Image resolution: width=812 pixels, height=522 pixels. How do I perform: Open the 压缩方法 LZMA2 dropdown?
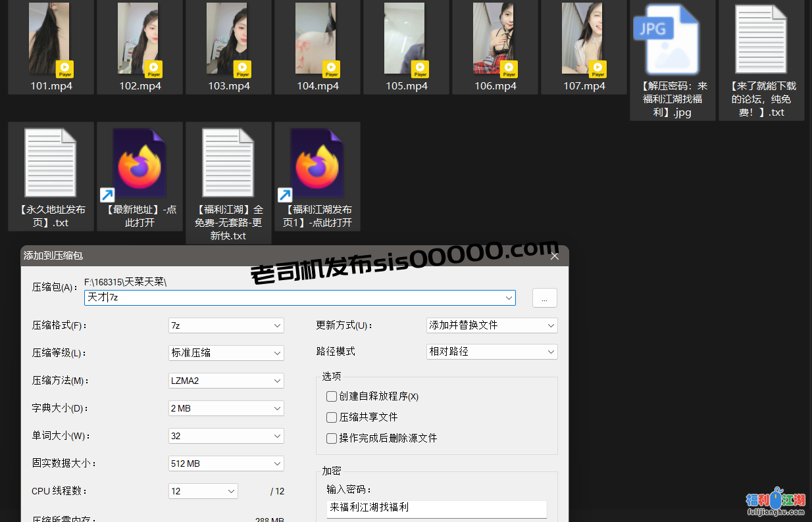276,380
